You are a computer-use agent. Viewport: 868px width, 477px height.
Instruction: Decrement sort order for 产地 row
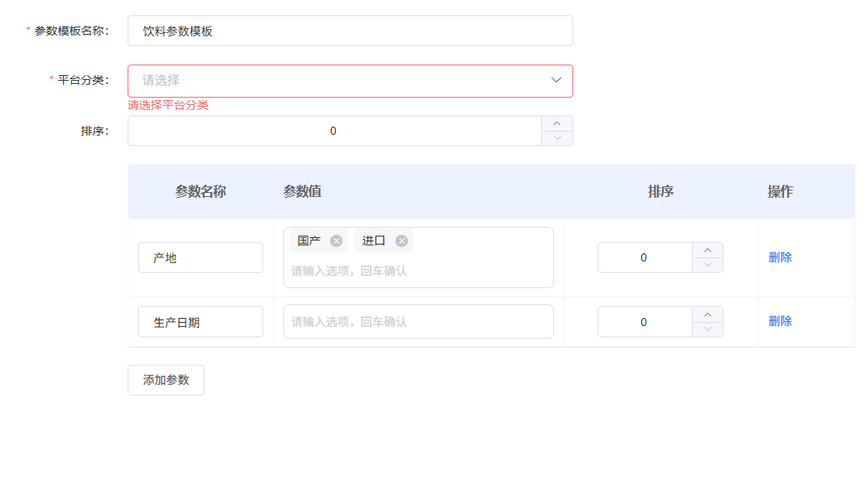coord(707,265)
